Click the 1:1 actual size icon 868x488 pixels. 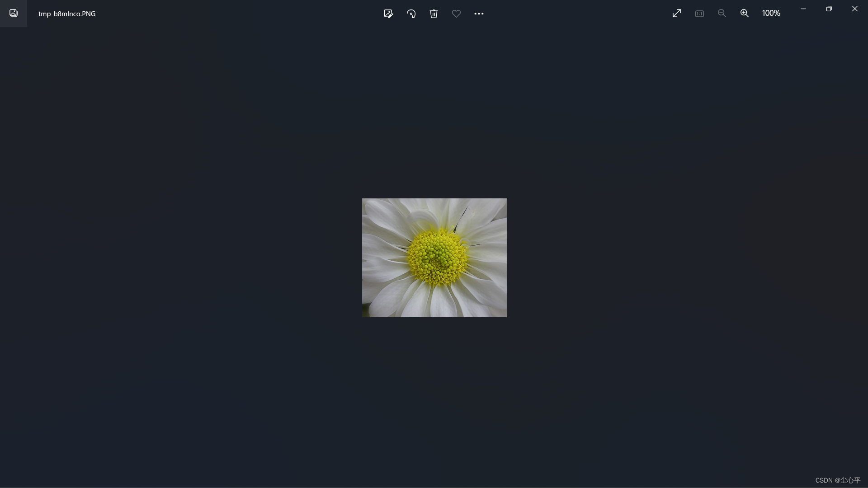(x=699, y=14)
